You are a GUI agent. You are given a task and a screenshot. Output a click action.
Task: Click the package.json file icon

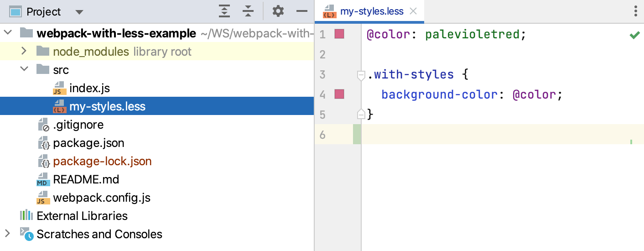43,143
